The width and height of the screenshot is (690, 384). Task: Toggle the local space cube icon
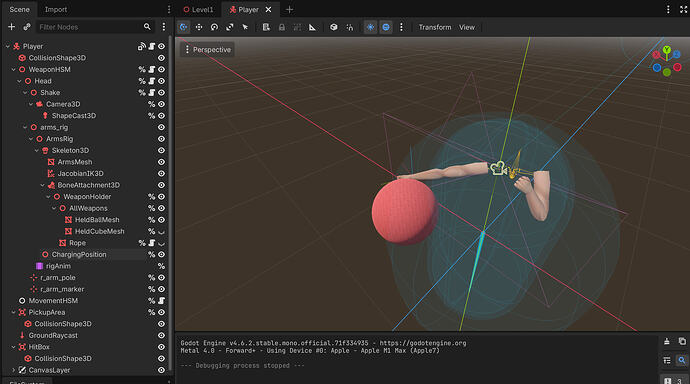coord(334,27)
